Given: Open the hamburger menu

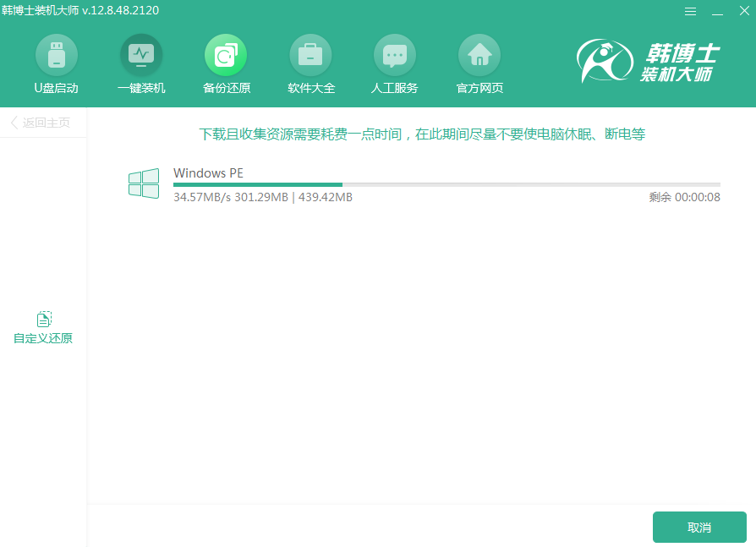Looking at the screenshot, I should click(690, 11).
